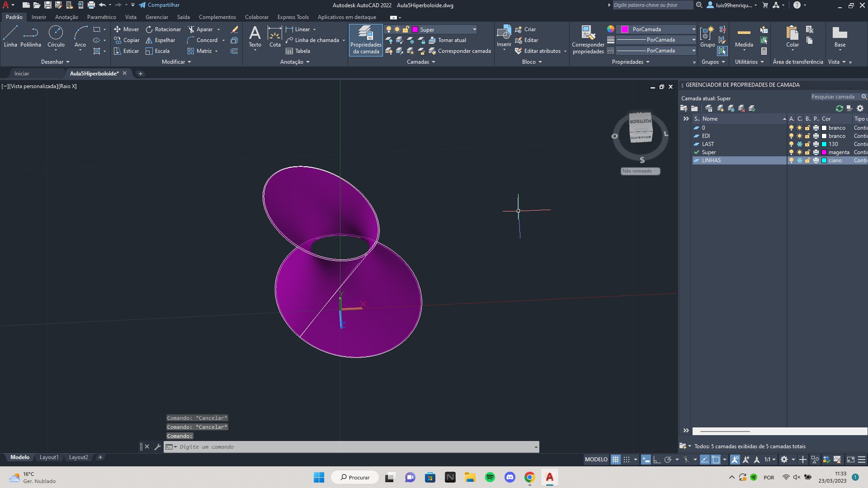Viewport: 868px width, 488px height.
Task: Click the Escala tool
Action: coord(158,51)
